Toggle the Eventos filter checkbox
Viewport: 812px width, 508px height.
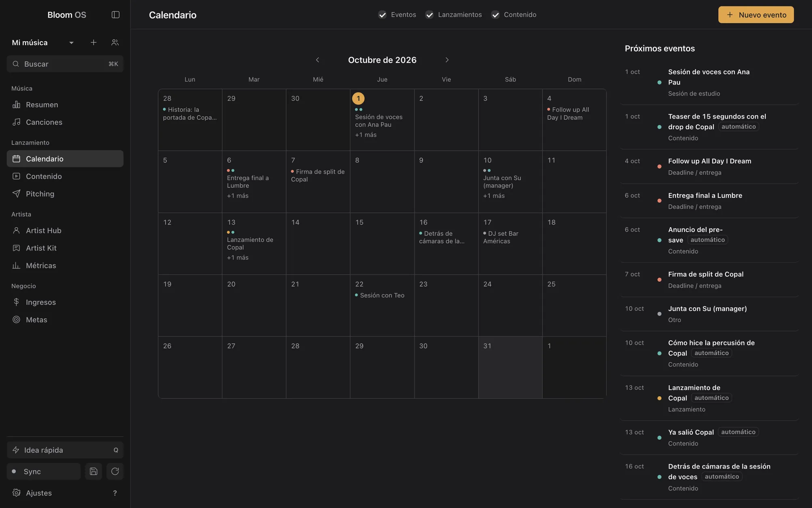(382, 15)
